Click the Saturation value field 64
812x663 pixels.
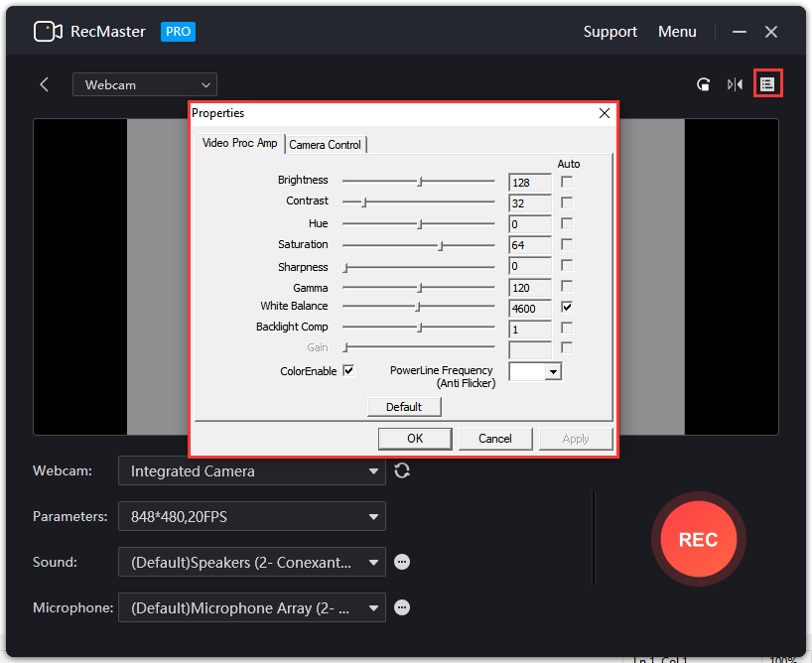coord(530,245)
